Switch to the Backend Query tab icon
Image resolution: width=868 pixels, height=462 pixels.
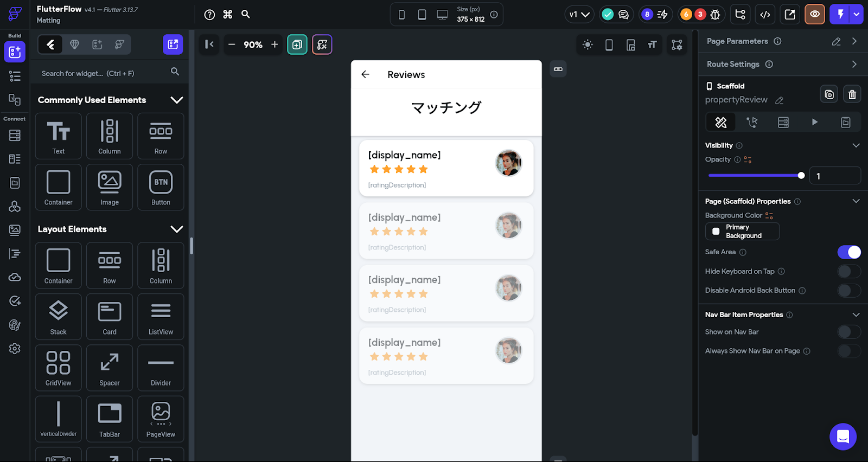tap(783, 123)
